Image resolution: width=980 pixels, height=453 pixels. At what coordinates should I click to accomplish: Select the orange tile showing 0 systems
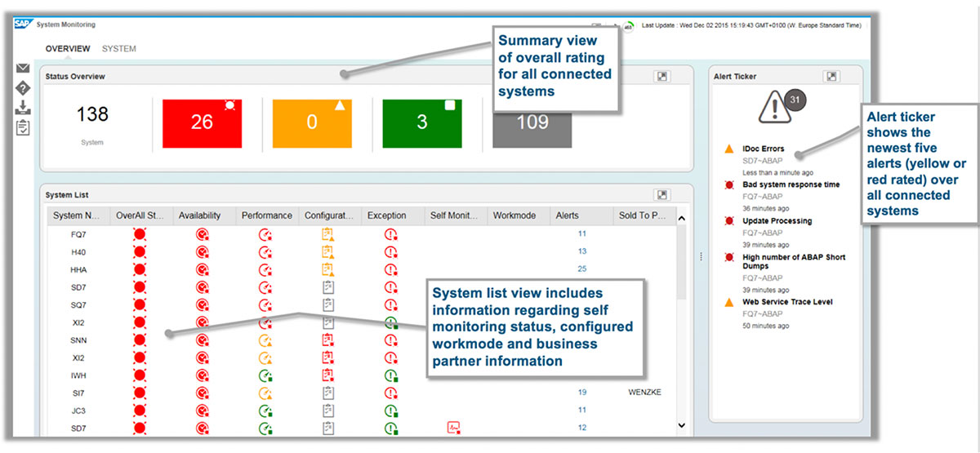(312, 123)
